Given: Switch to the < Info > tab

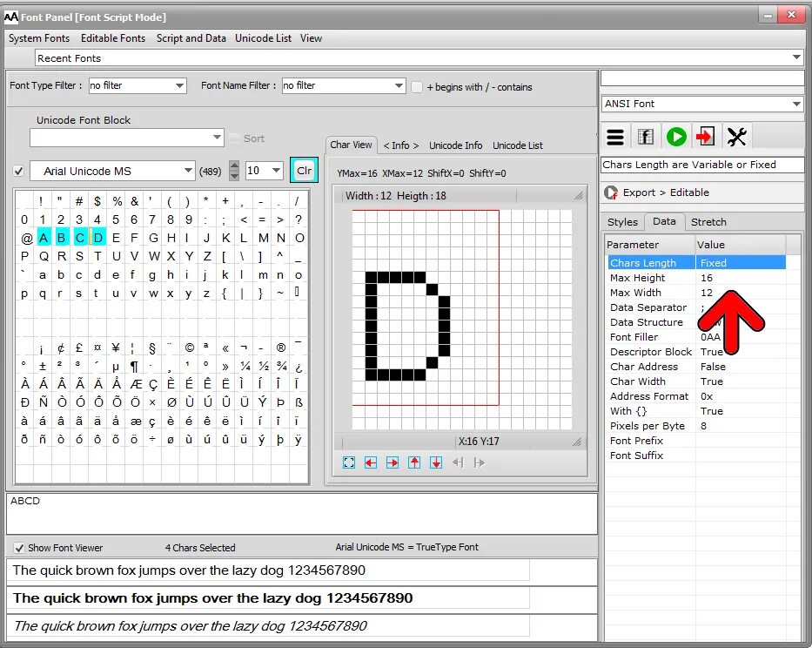Looking at the screenshot, I should [401, 145].
